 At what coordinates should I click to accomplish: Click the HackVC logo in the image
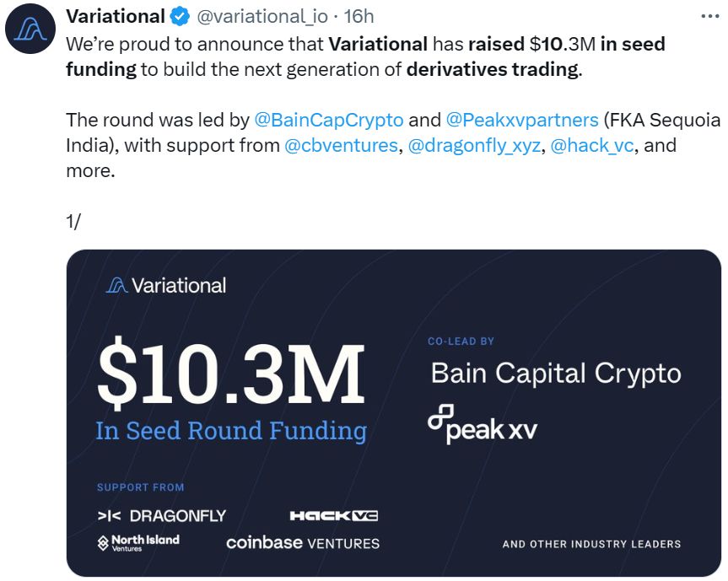[x=333, y=515]
